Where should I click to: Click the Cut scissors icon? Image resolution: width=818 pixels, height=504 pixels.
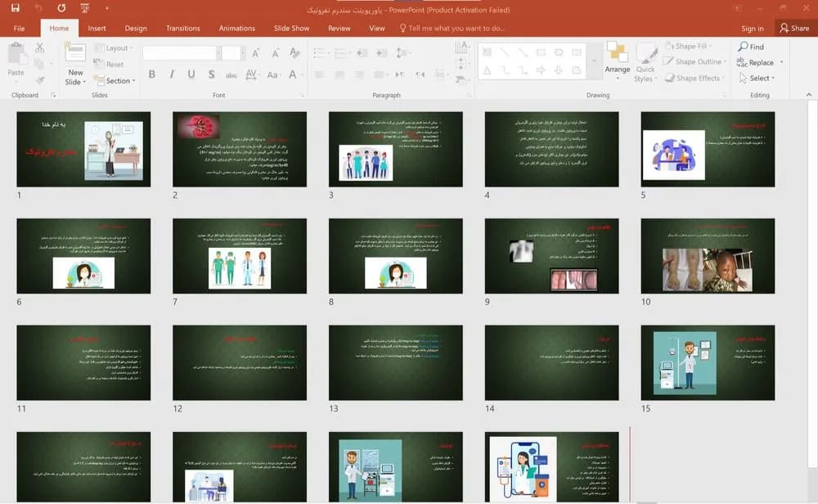point(39,48)
